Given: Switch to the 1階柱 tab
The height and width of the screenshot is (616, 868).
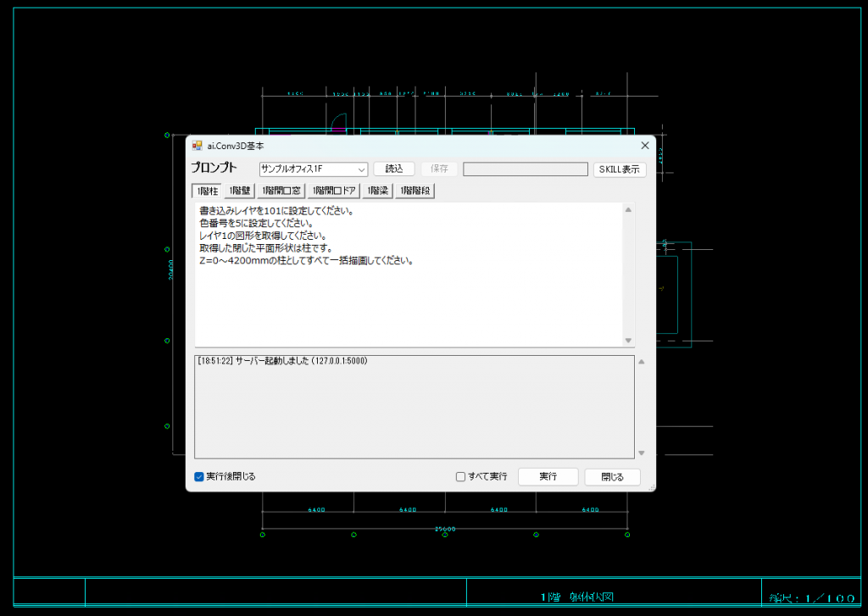Looking at the screenshot, I should tap(207, 191).
